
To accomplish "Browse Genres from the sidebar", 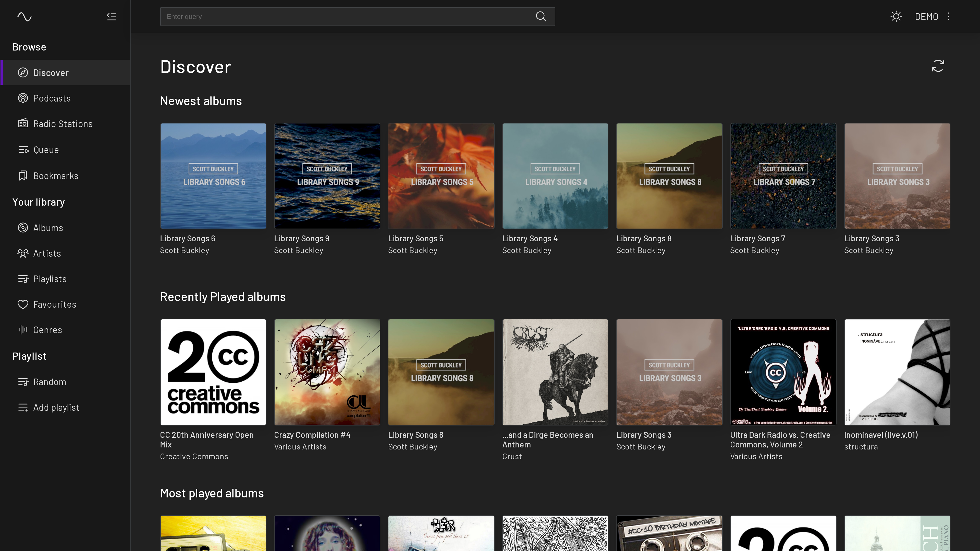I will pyautogui.click(x=47, y=330).
